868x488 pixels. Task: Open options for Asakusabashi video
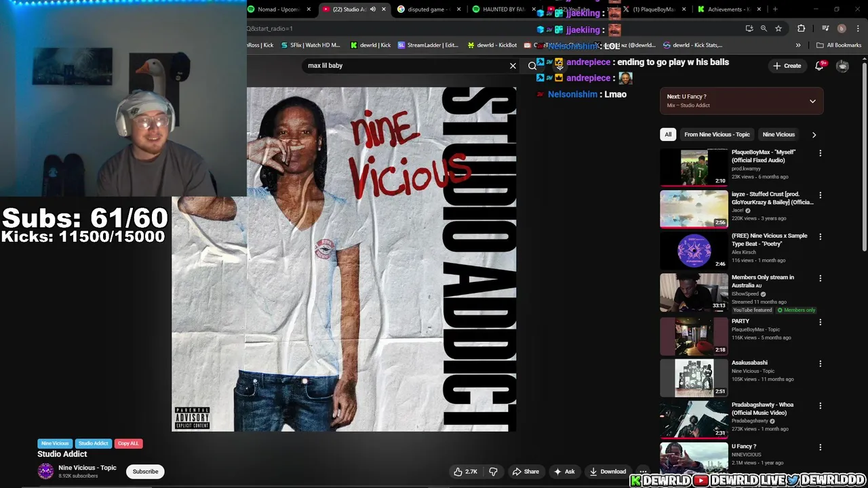coord(820,364)
